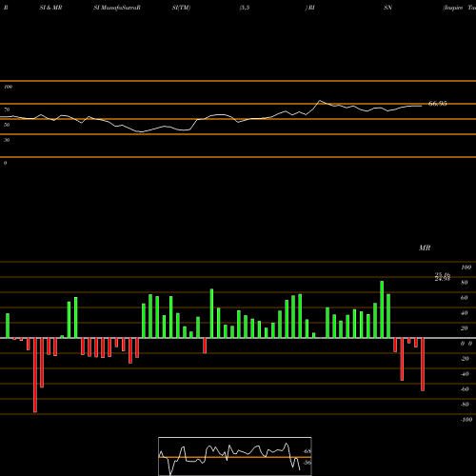Click the MR axis label 100 on right
The height and width of the screenshot is (476, 476).
pos(466,268)
